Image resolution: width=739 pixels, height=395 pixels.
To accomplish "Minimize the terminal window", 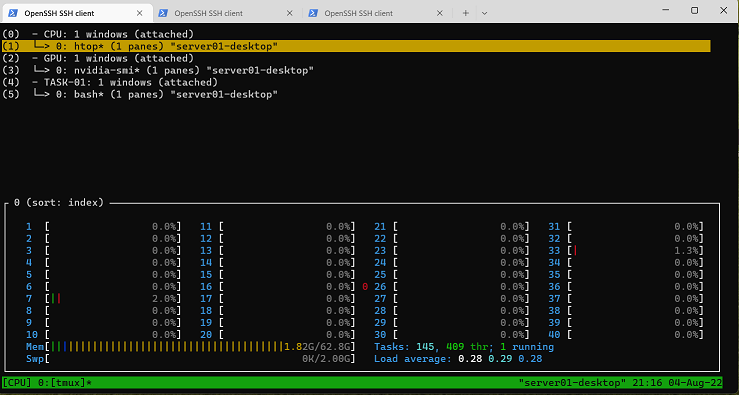I will pos(665,10).
